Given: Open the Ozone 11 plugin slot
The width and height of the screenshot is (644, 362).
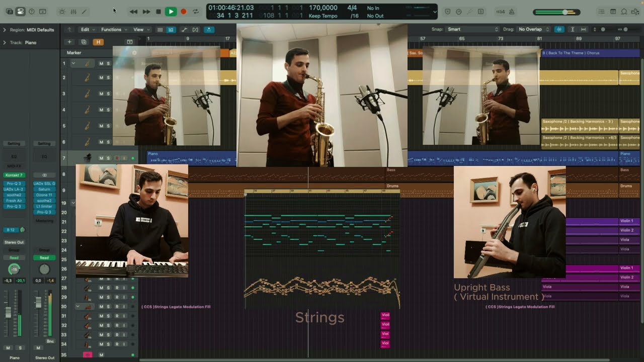Looking at the screenshot, I should [44, 195].
